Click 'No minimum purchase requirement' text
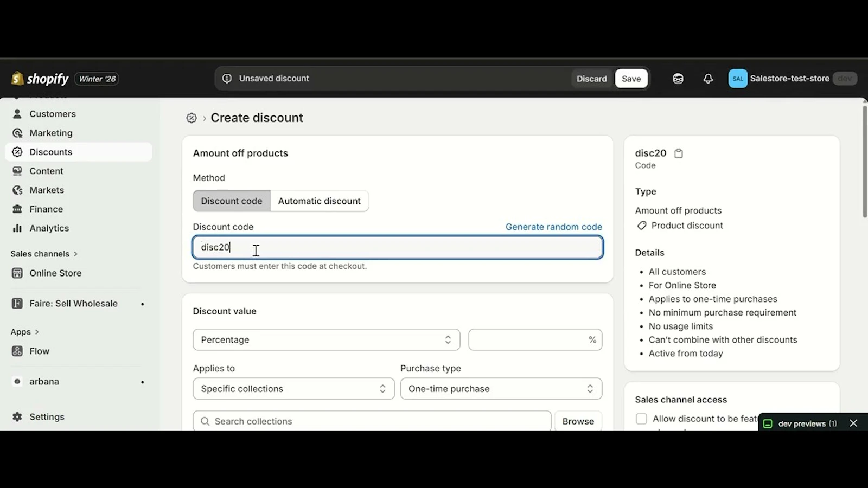Image resolution: width=868 pixels, height=488 pixels. point(722,313)
